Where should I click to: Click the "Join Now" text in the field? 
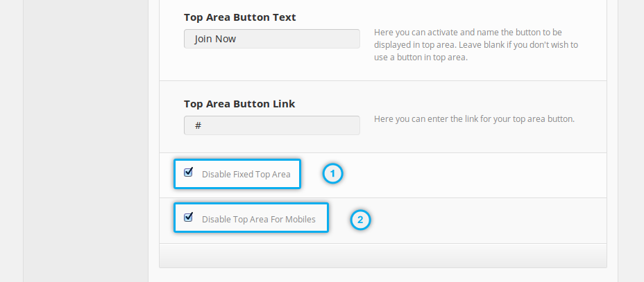pos(215,39)
